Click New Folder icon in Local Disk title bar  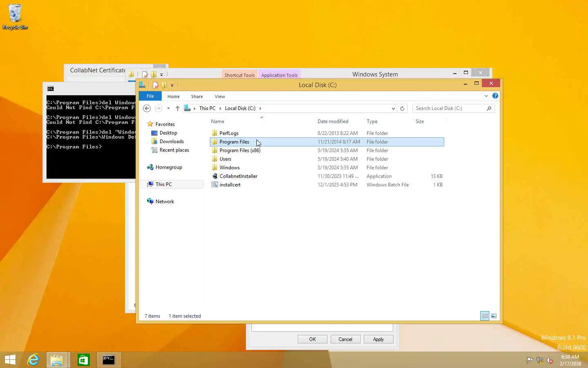tap(164, 85)
